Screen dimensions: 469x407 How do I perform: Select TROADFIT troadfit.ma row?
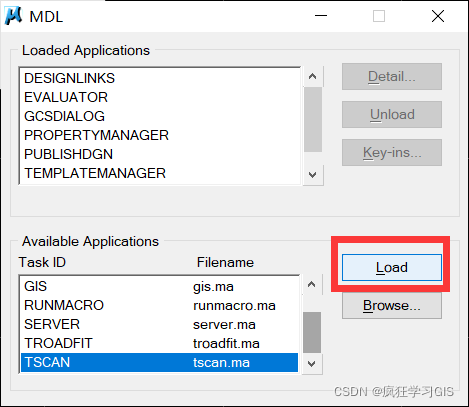(159, 343)
